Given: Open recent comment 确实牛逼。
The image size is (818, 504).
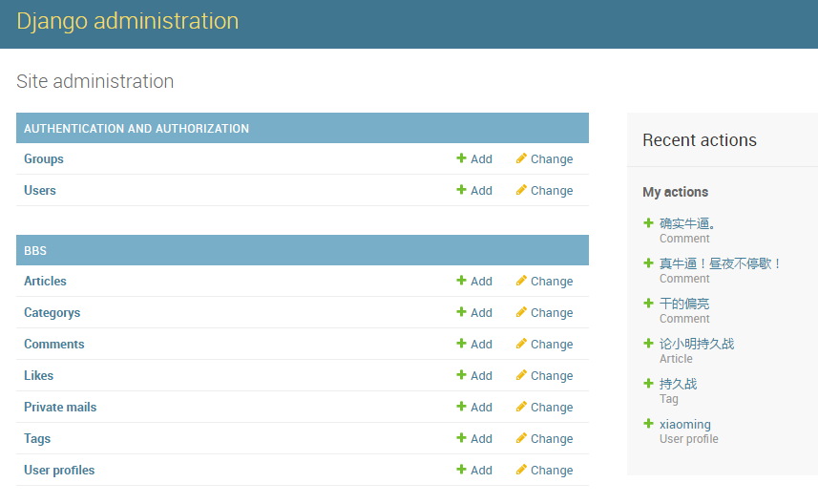Looking at the screenshot, I should [687, 223].
